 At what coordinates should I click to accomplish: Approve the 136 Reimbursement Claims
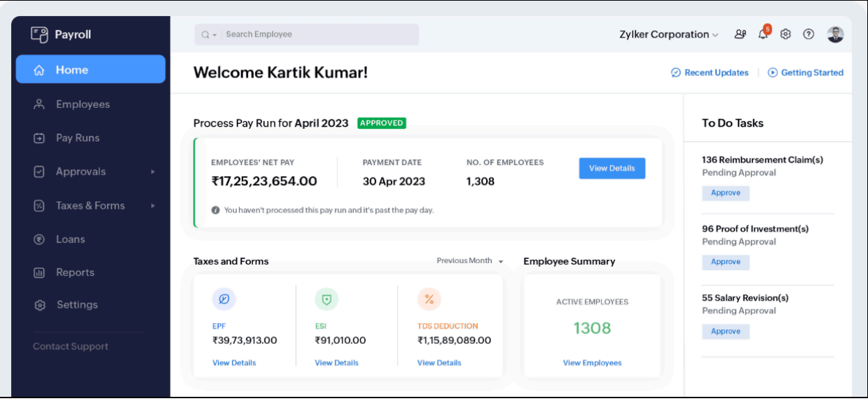coord(725,193)
